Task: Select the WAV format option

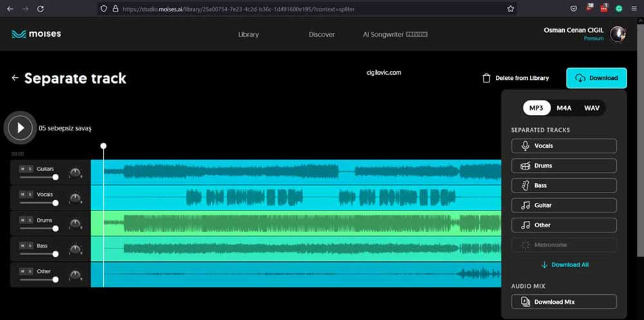Action: 591,108
